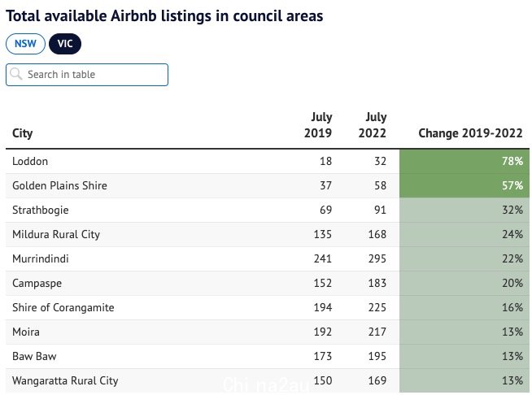Click Loddon's July 2022 value 32
The width and height of the screenshot is (532, 395).
[381, 161]
